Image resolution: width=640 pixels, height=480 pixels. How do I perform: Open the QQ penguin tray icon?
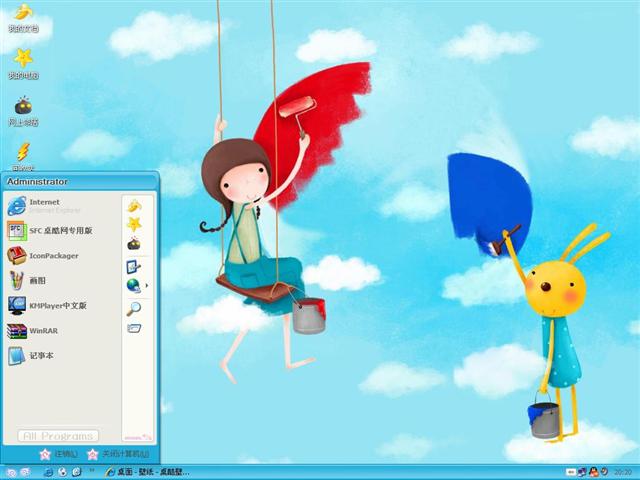594,472
